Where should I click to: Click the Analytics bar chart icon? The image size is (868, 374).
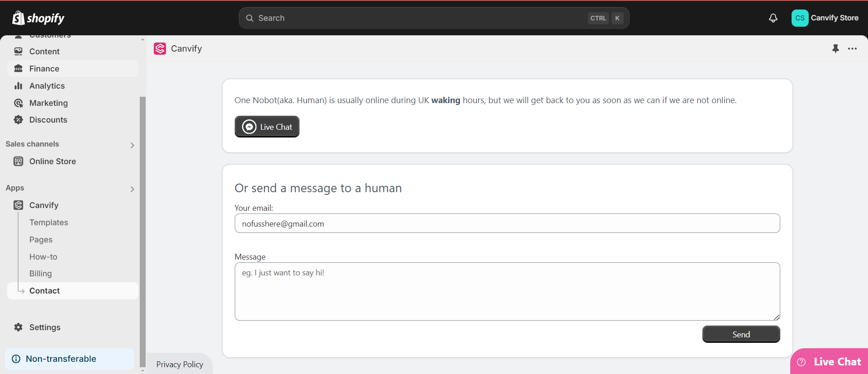click(x=18, y=86)
